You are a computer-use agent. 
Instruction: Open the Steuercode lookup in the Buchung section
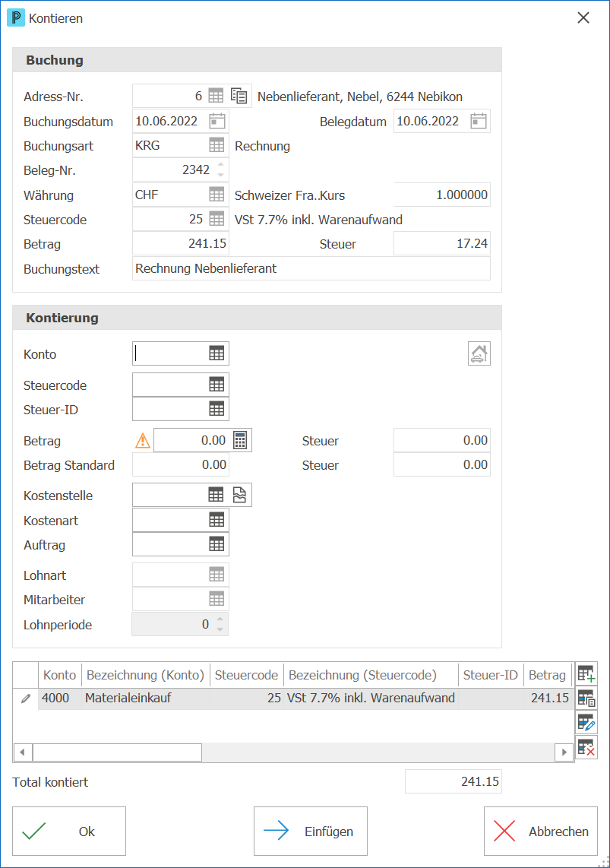(x=217, y=219)
